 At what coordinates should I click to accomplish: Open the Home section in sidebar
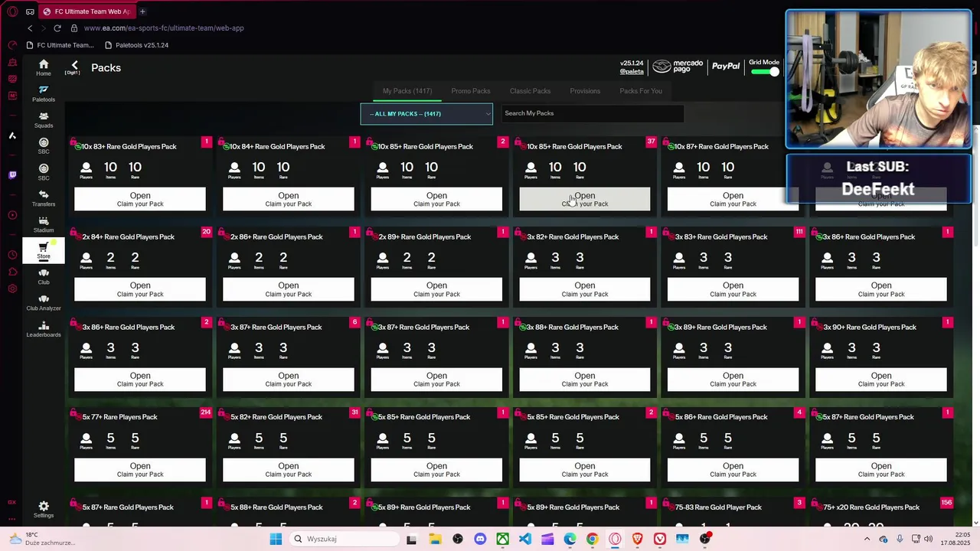(44, 67)
